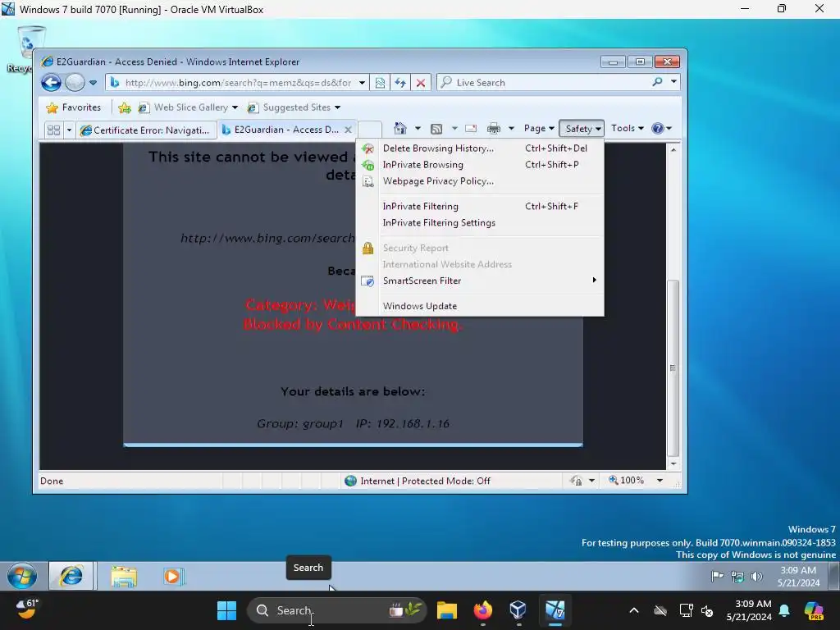Toggle Compatibility View icon
This screenshot has width=840, height=630.
[x=380, y=83]
